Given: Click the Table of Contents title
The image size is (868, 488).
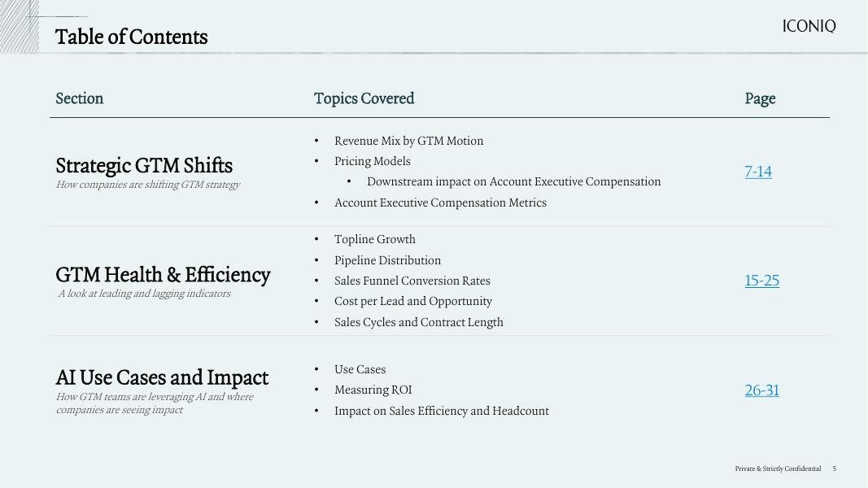Looking at the screenshot, I should click(x=132, y=37).
